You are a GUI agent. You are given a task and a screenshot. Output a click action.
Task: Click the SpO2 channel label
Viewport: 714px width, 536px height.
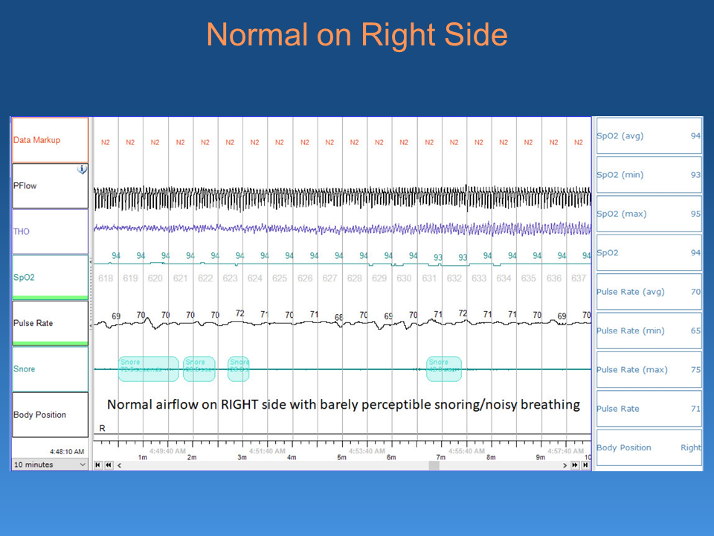(x=48, y=277)
